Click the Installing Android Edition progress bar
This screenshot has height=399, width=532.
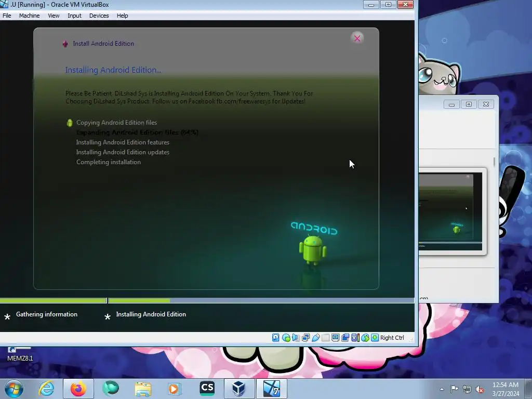click(x=261, y=300)
